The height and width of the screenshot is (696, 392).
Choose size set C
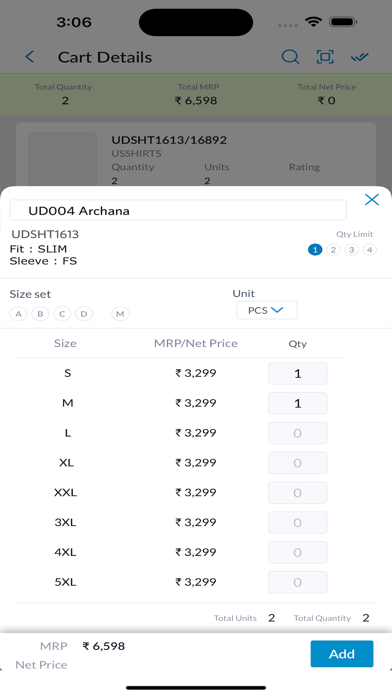click(62, 314)
